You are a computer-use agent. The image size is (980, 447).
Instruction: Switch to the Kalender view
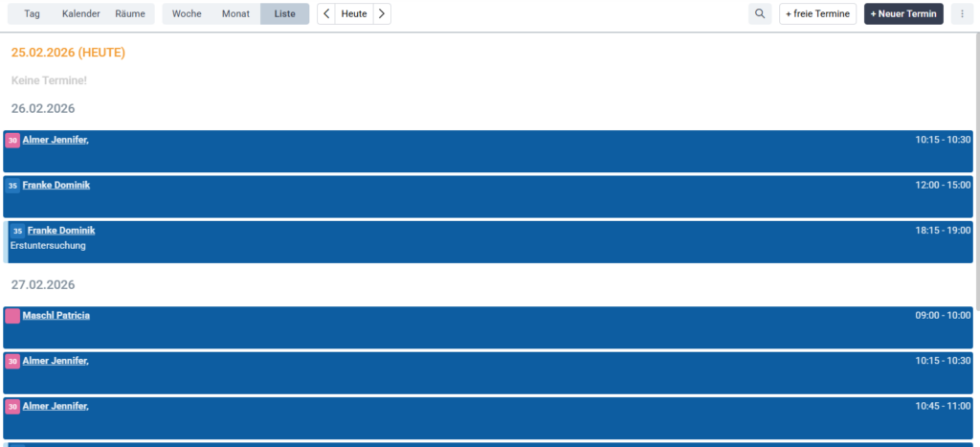coord(80,13)
